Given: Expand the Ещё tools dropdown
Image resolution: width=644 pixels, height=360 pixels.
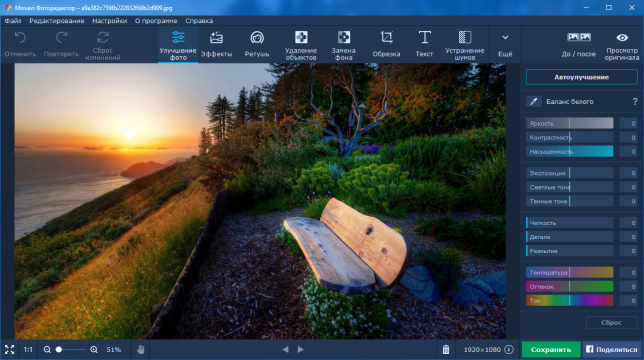Looking at the screenshot, I should point(505,44).
